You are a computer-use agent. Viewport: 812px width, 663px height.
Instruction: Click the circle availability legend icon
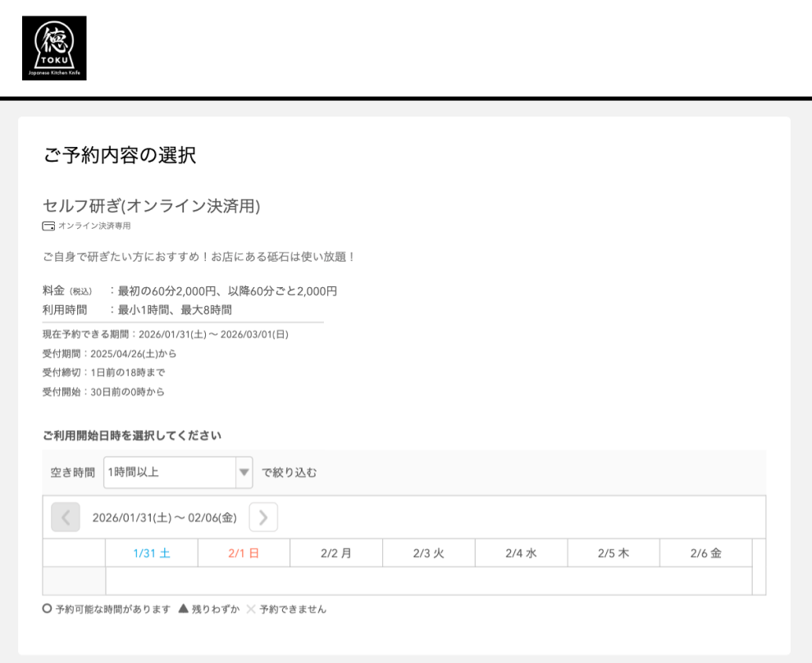click(47, 609)
